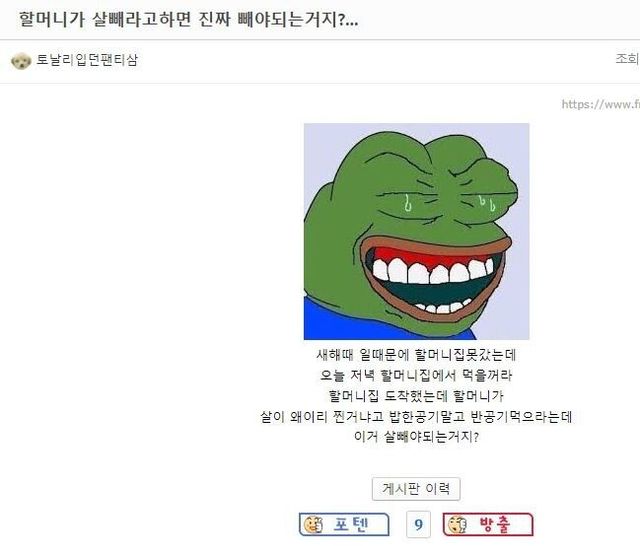Downvote with the 방출 text label

point(495,524)
